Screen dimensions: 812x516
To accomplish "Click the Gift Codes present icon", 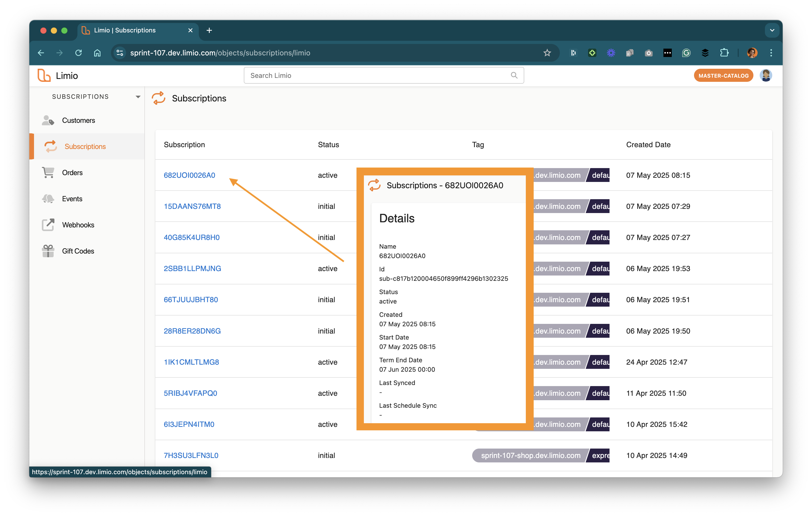I will click(x=48, y=251).
